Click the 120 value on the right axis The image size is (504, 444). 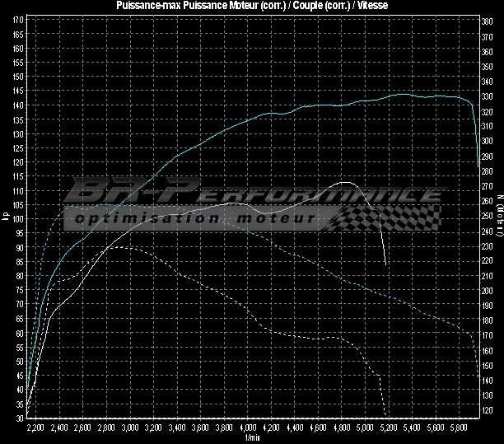coord(488,410)
